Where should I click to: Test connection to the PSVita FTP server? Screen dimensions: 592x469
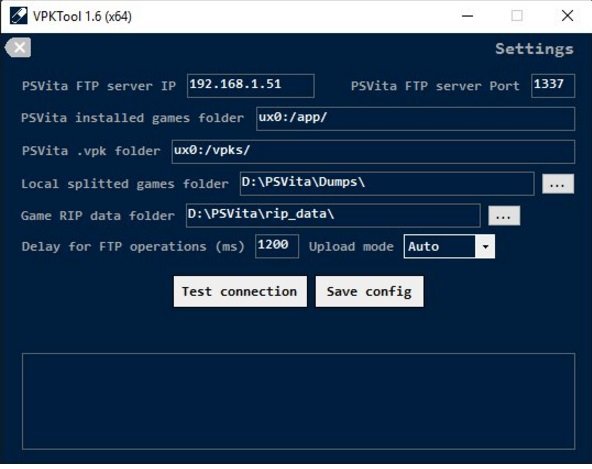point(240,292)
